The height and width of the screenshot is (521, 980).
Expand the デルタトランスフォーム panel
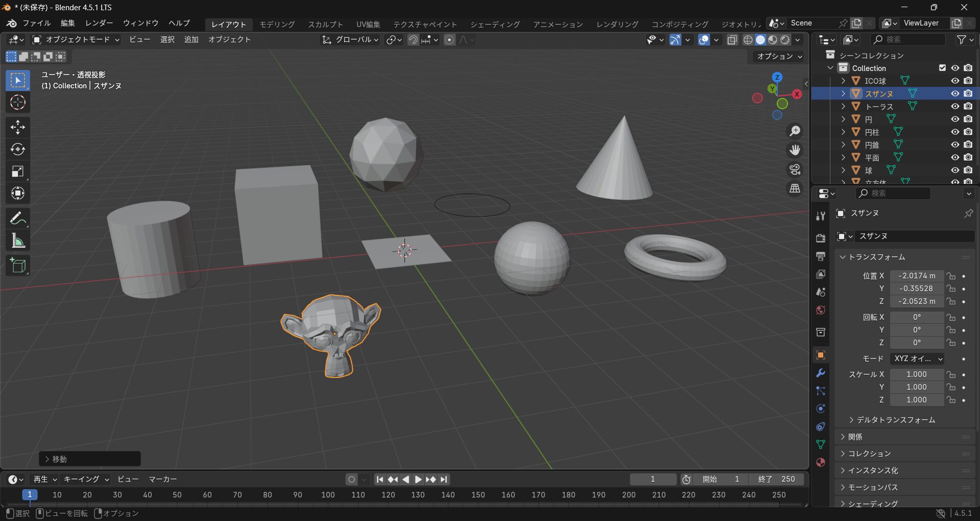coord(895,420)
